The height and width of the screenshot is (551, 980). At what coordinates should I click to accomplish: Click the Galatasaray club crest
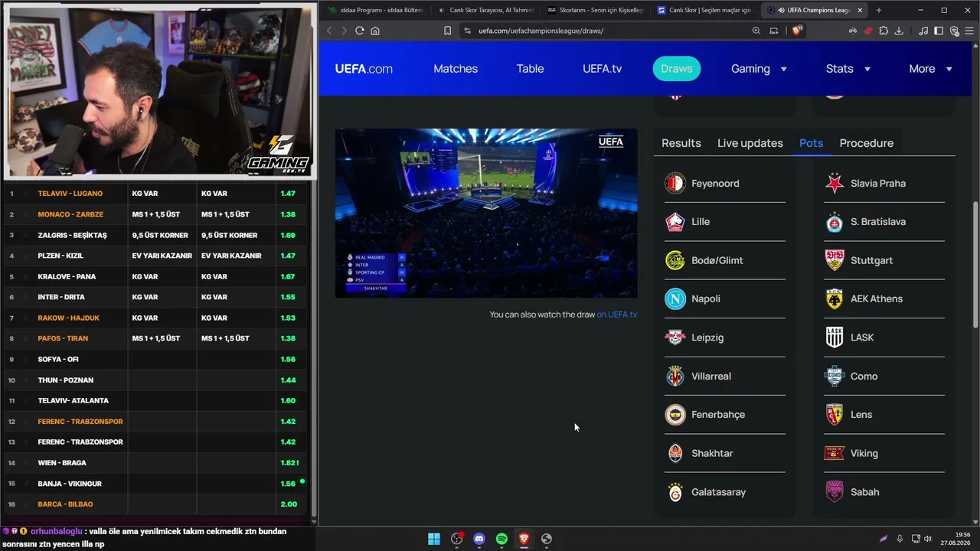click(675, 492)
